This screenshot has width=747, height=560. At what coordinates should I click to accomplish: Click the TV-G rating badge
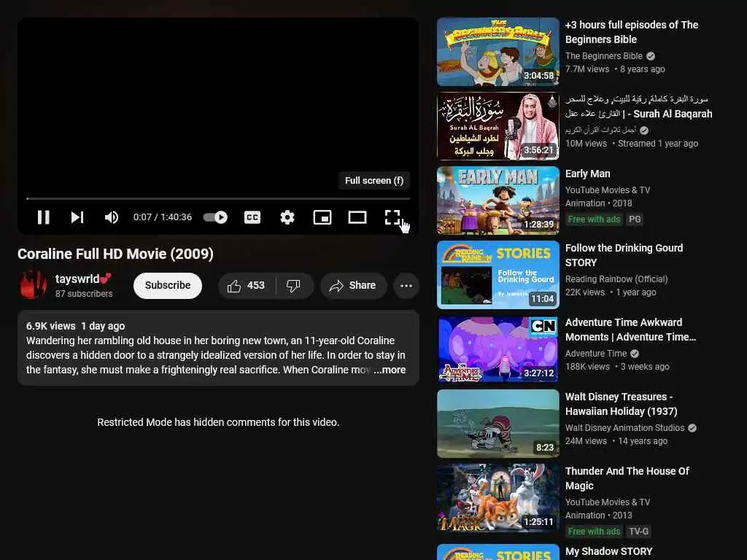coord(638,532)
